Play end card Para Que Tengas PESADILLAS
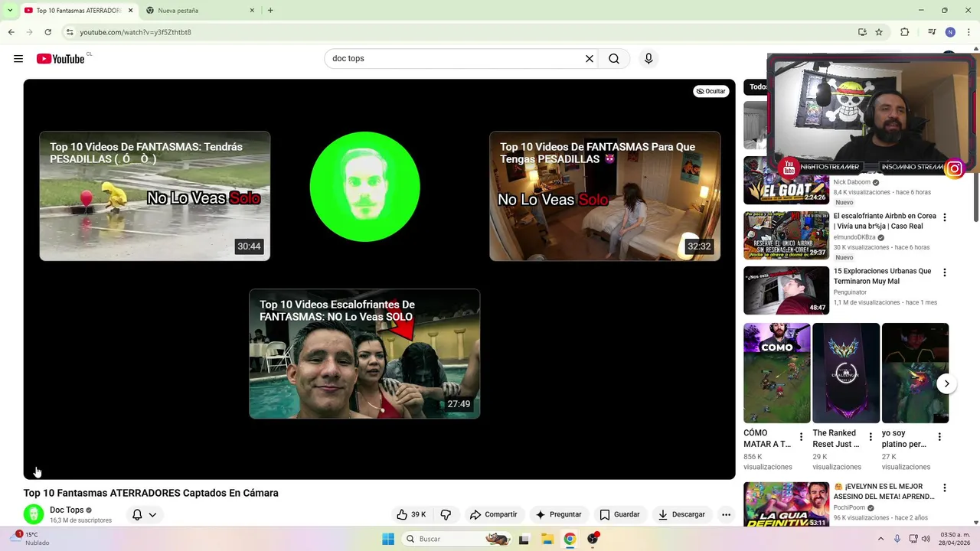The height and width of the screenshot is (551, 980). point(605,196)
